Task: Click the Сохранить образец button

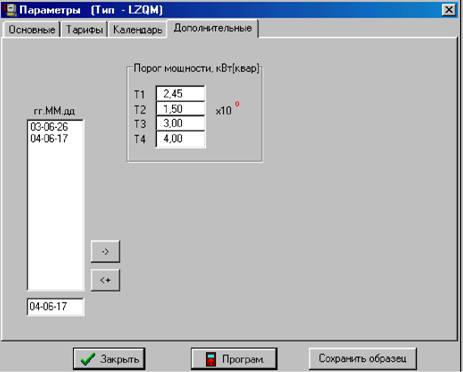Action: pos(363,358)
